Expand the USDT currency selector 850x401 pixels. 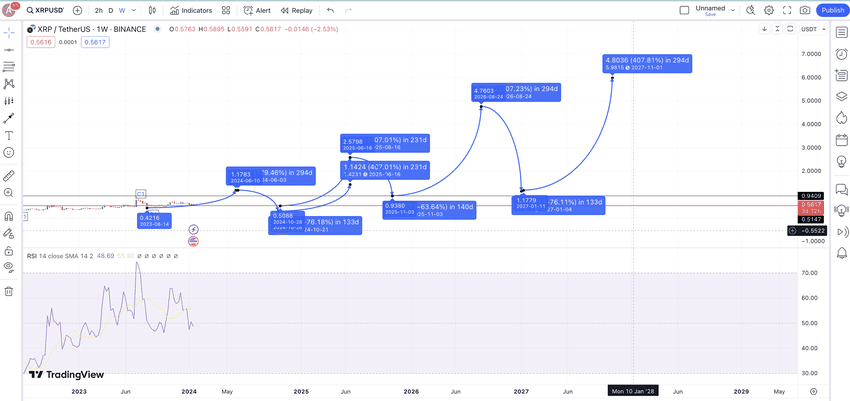click(x=814, y=29)
